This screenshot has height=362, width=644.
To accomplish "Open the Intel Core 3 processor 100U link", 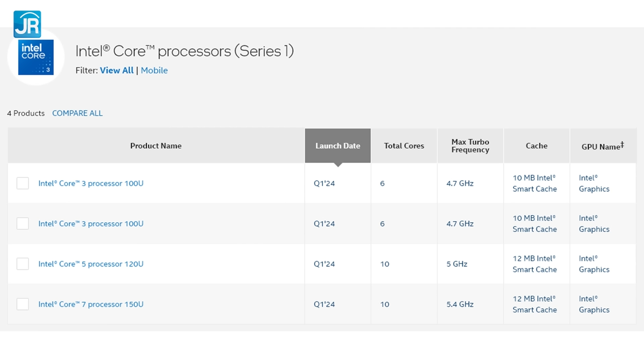I will [x=91, y=183].
